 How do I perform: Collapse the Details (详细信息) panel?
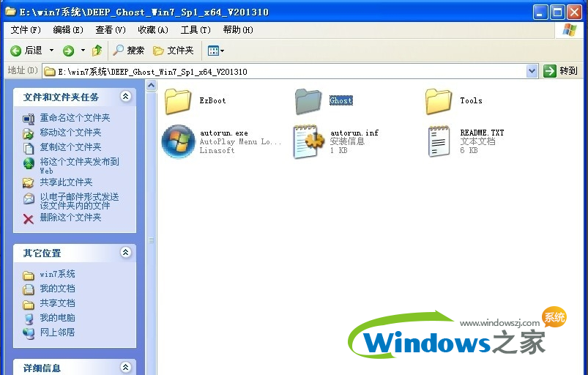pos(126,367)
